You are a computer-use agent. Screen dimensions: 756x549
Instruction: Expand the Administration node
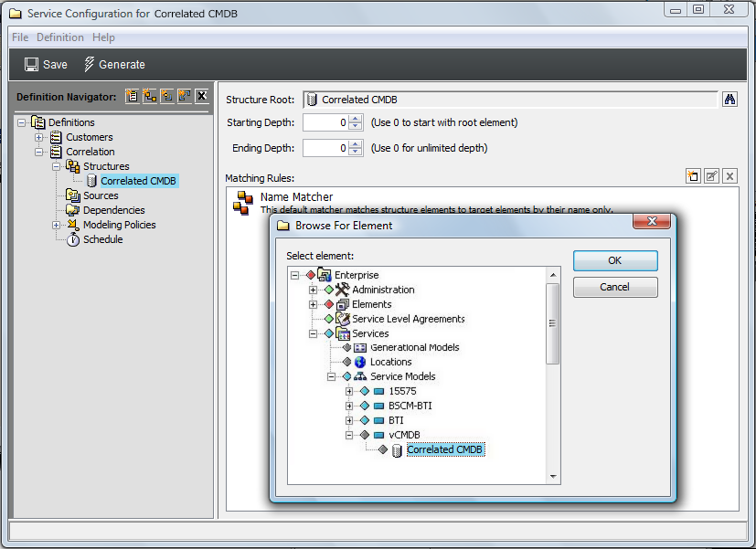(x=313, y=290)
